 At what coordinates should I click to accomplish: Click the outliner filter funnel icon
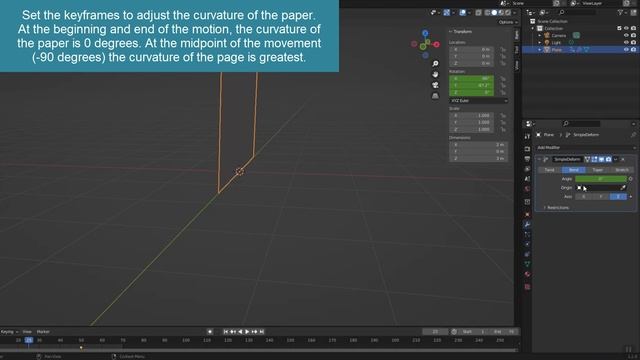click(621, 13)
